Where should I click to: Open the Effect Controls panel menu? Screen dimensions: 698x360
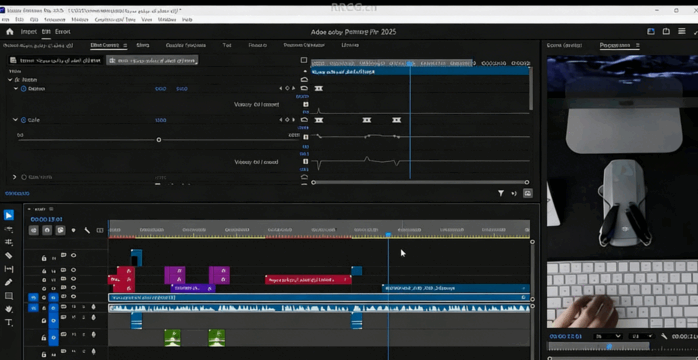[x=125, y=45]
